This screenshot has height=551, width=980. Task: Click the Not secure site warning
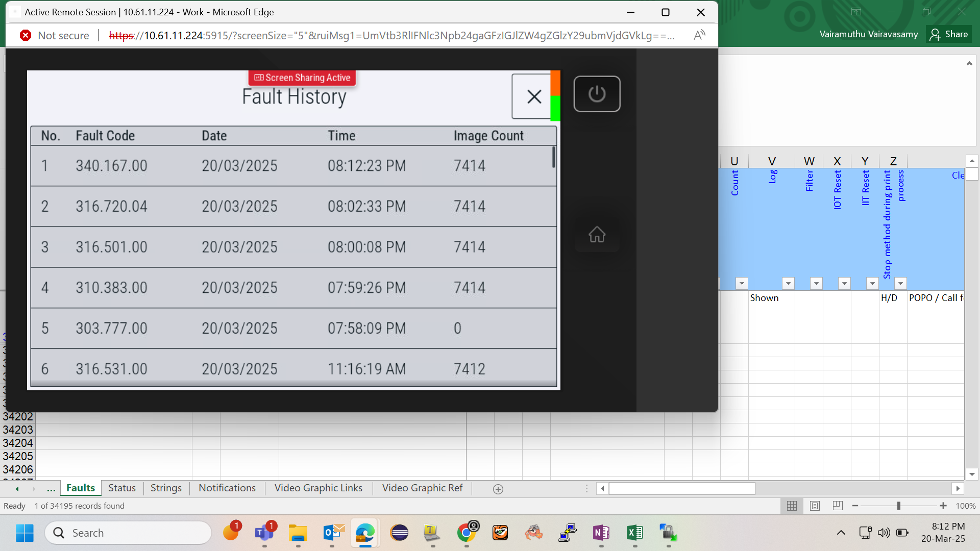point(55,35)
